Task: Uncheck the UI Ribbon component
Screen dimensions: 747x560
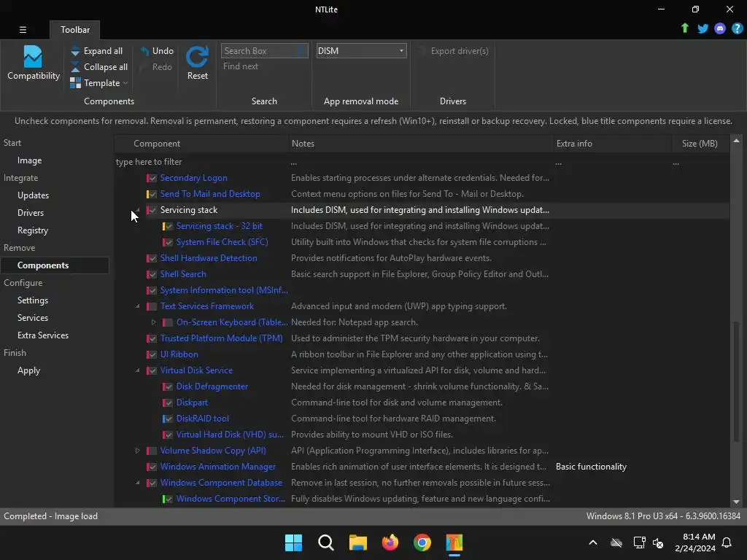Action: (x=152, y=355)
